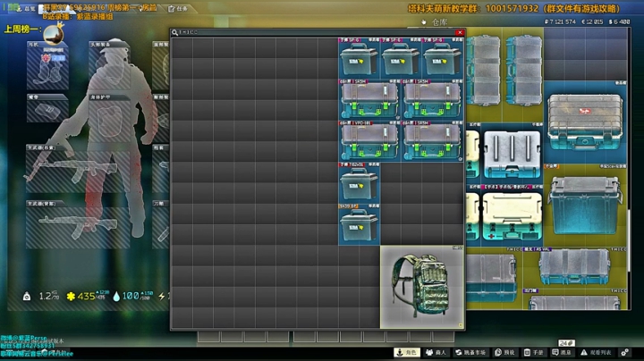Click the player avatar with the crown
The height and width of the screenshot is (361, 644).
54,34
